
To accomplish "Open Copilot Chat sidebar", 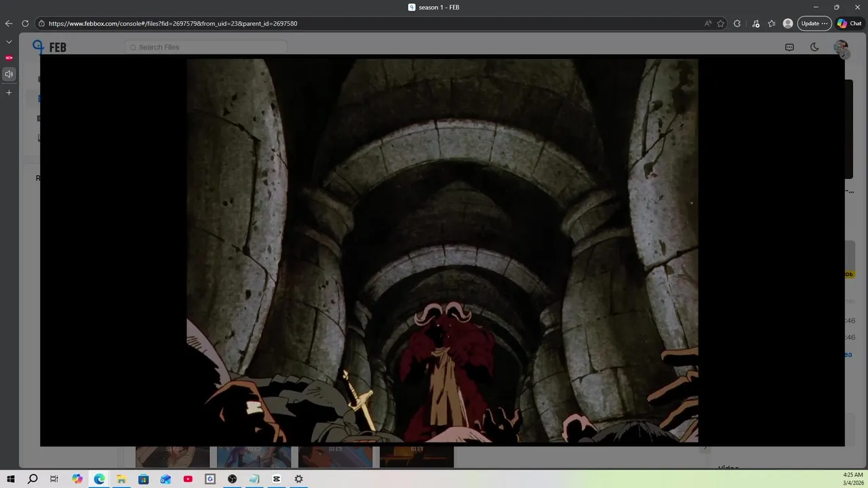I will click(x=849, y=23).
